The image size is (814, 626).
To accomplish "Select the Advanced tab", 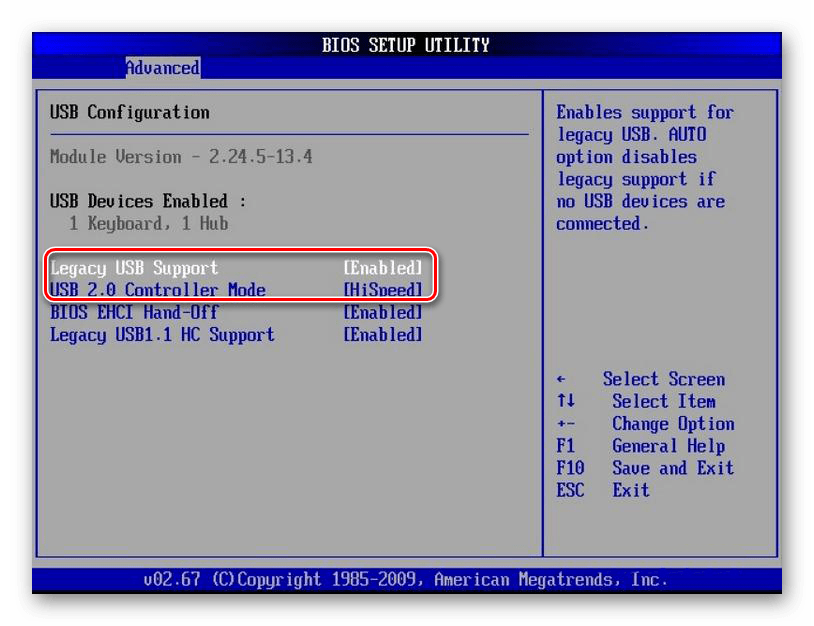I will point(162,68).
